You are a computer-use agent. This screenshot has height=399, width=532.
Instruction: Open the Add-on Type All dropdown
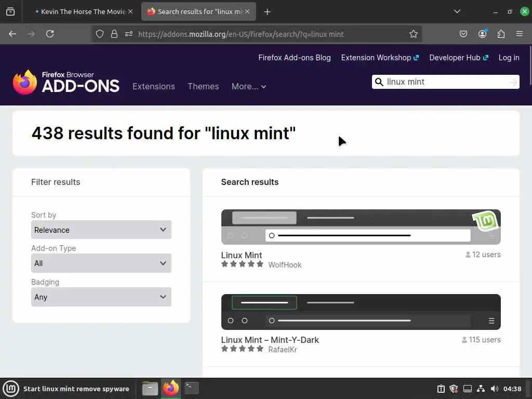point(101,263)
